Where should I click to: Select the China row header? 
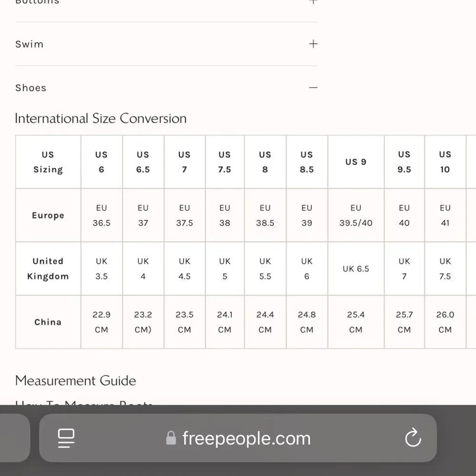[48, 322]
